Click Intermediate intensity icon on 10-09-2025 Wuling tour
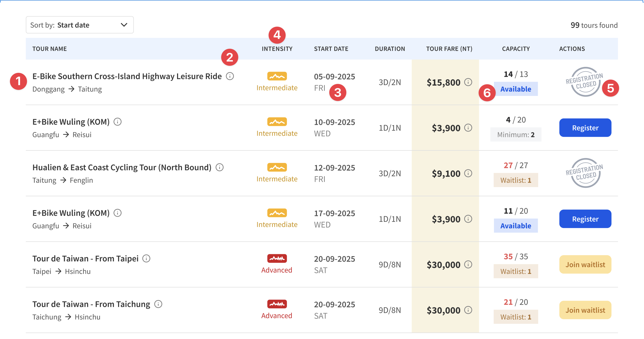Screen dimensions: 644x339 pos(277,122)
